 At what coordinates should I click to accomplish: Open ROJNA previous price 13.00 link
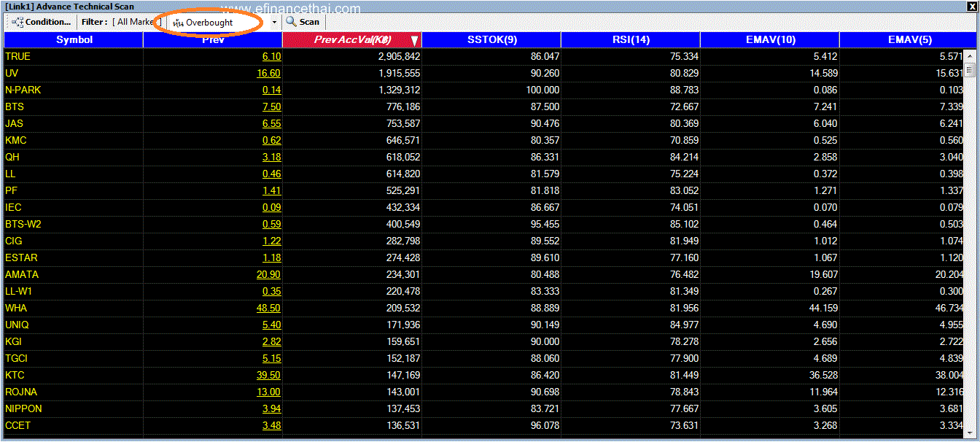point(268,392)
